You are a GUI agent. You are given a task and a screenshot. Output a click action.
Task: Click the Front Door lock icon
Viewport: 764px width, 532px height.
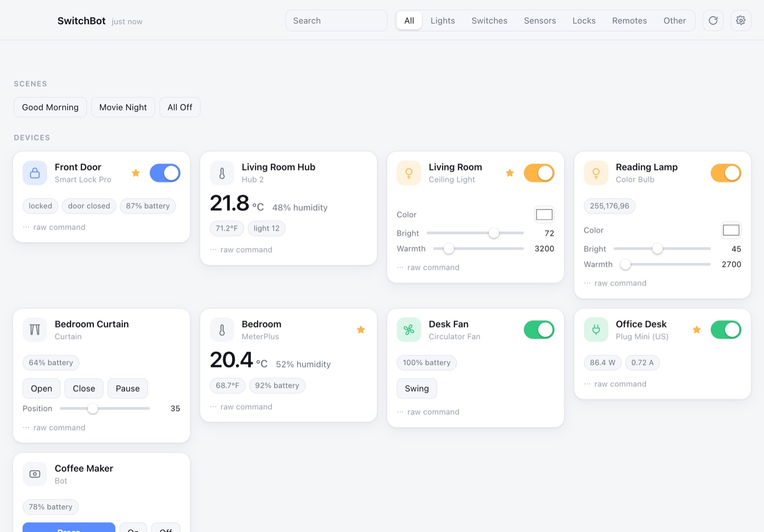[x=35, y=173]
